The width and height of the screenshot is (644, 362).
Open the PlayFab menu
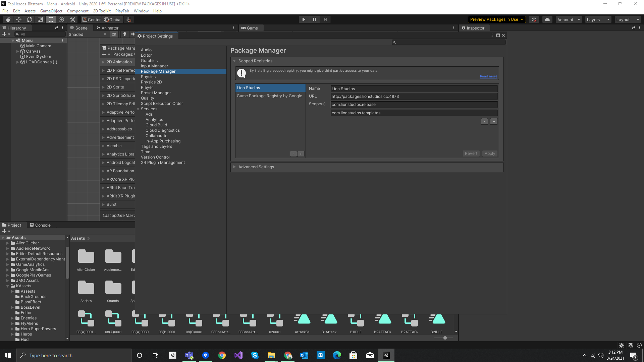(122, 11)
